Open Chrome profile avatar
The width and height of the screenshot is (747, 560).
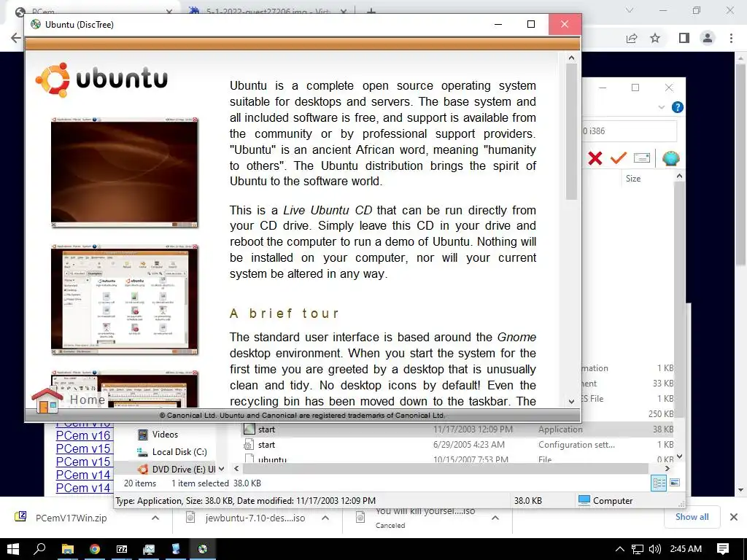pyautogui.click(x=708, y=38)
